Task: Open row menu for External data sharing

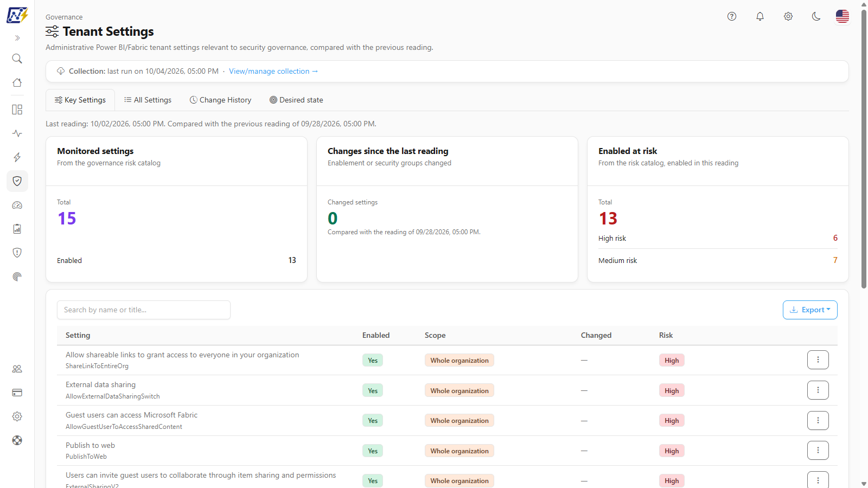Action: click(x=818, y=390)
